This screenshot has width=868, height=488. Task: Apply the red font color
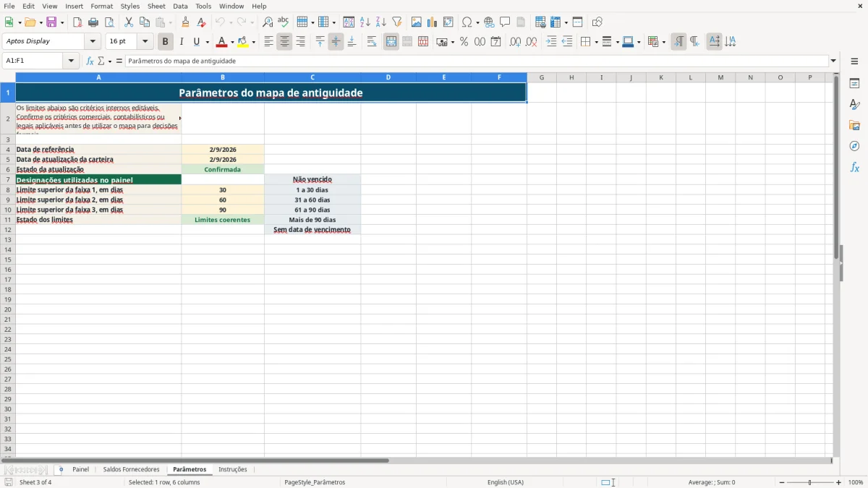(x=222, y=42)
